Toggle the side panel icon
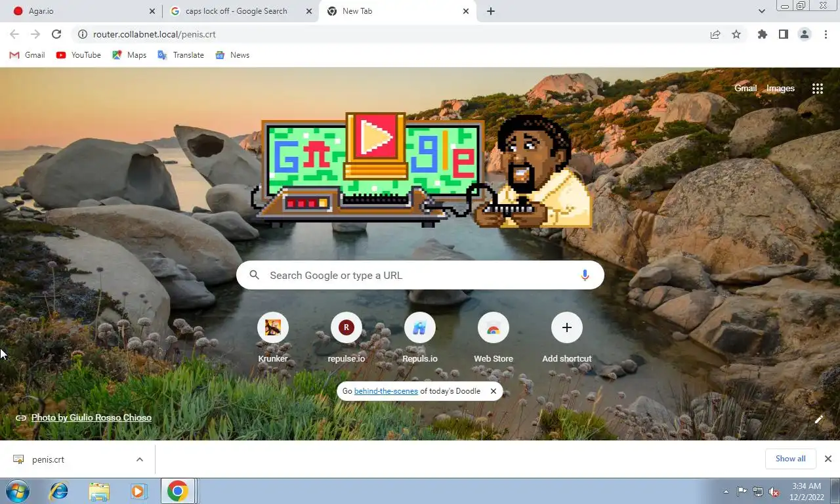 [784, 34]
